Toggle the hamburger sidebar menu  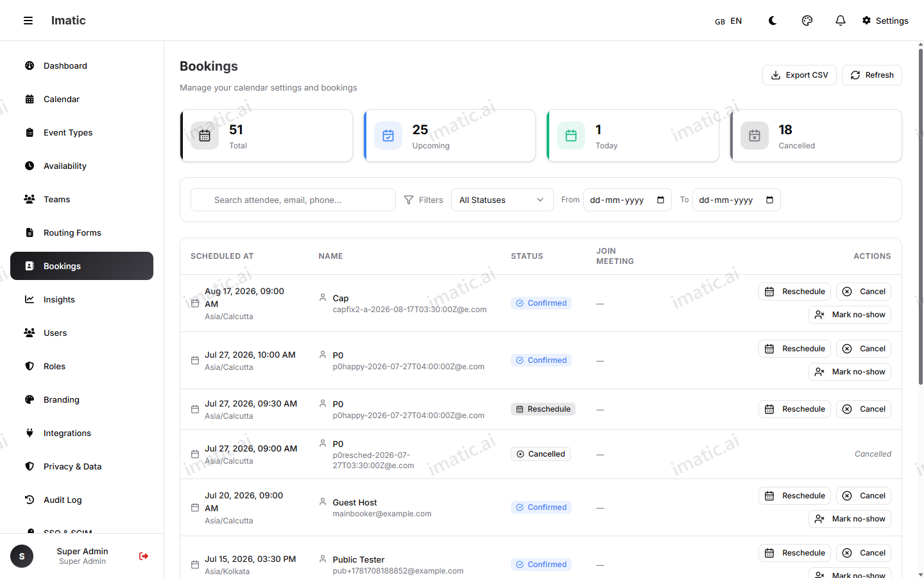click(28, 21)
